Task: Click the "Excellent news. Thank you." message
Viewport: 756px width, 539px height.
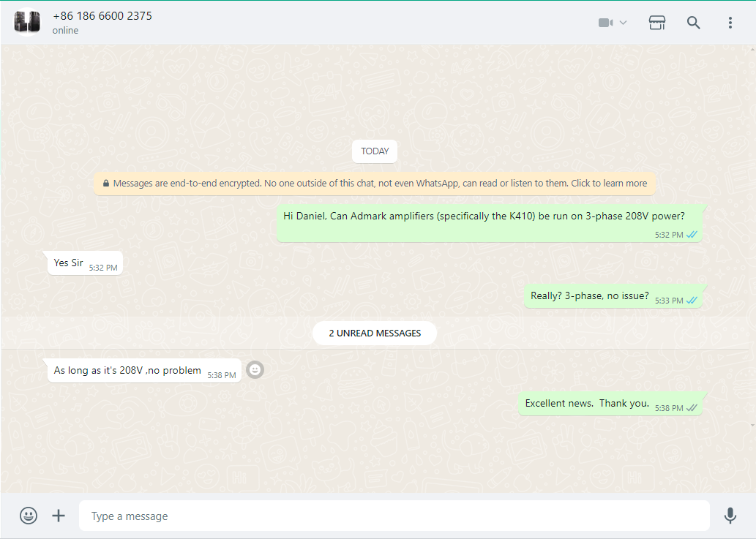Action: 587,404
